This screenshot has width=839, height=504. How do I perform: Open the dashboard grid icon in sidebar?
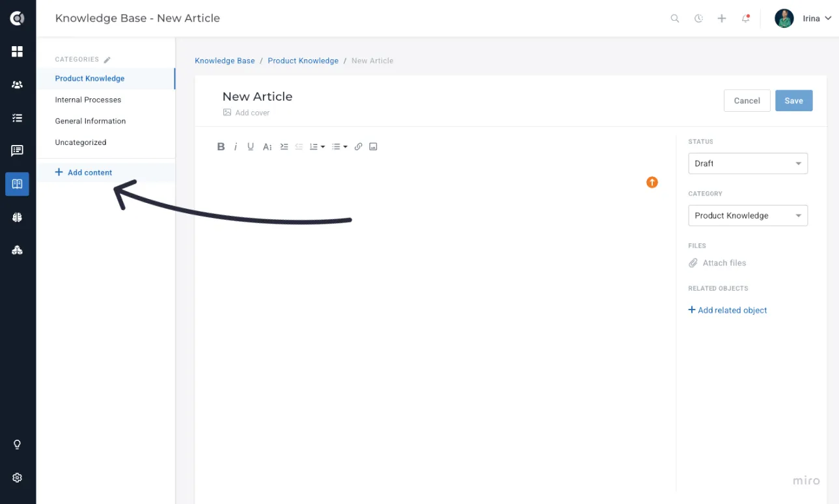point(18,51)
